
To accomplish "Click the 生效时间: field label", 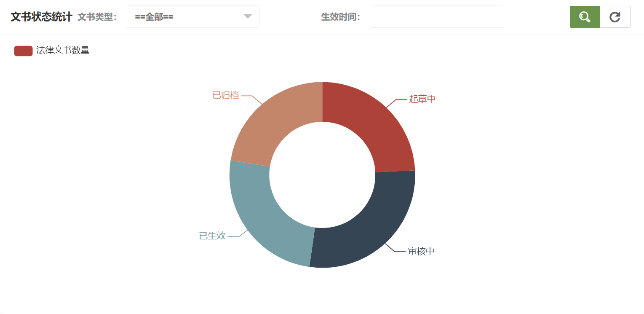I will coord(341,17).
